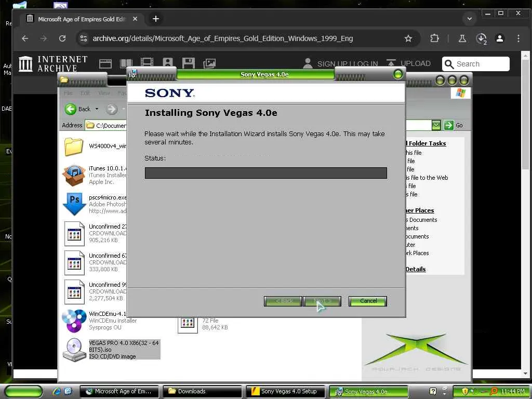Click SIGN UP | LOG IN link
The height and width of the screenshot is (399, 532).
[348, 64]
